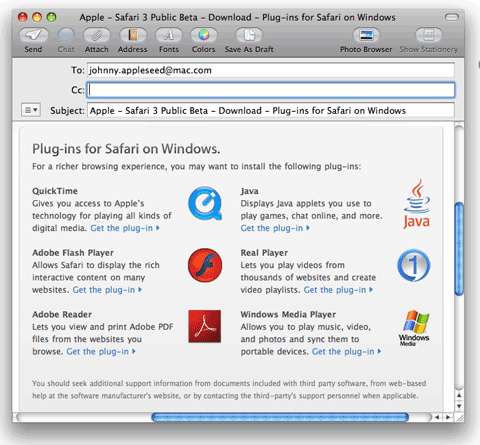480x445 pixels.
Task: Click the scroll right arrow
Action: (448, 417)
